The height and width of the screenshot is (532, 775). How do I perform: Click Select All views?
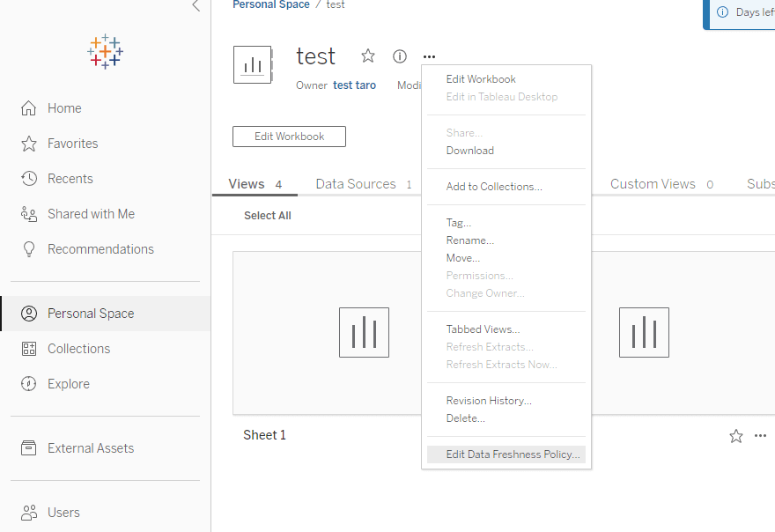268,216
